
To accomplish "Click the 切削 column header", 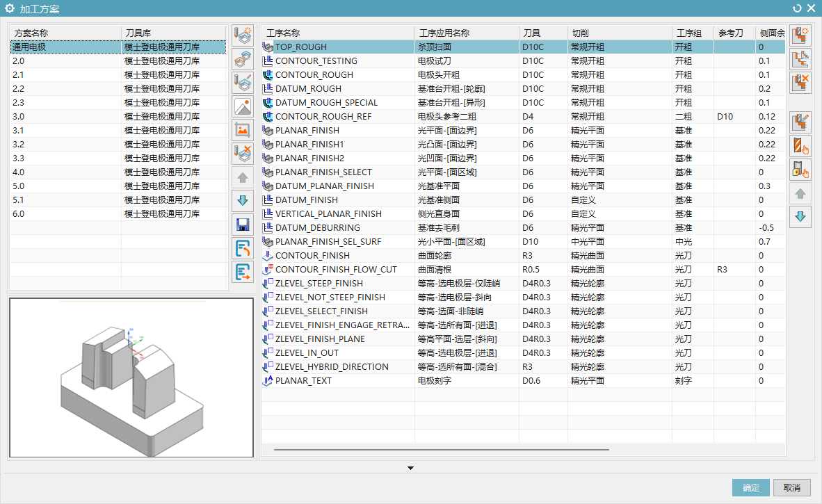I will coord(620,33).
